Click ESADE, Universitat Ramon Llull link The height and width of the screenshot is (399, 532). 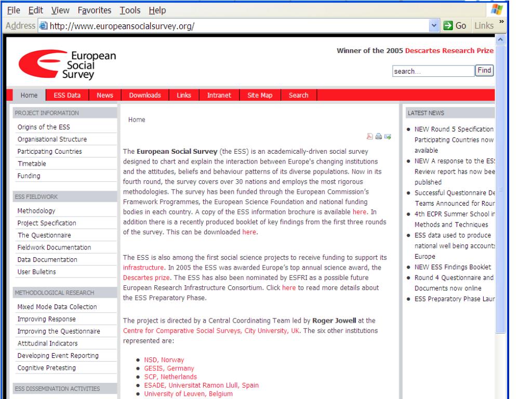pos(201,385)
